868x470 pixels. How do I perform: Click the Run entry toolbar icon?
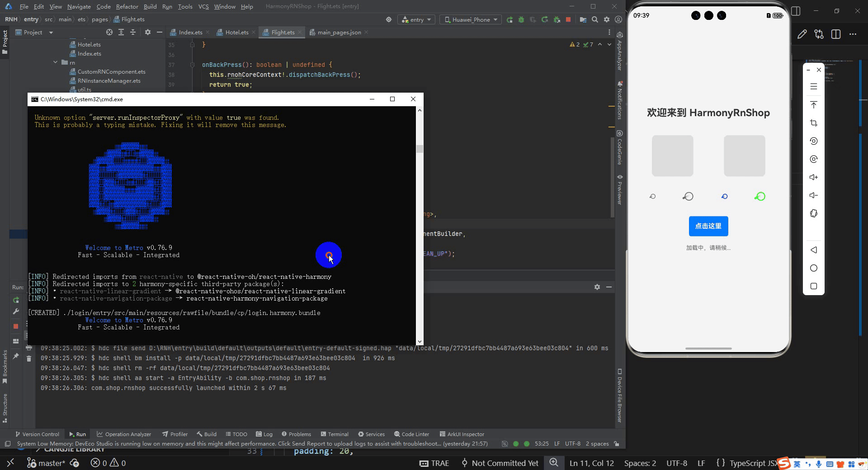(x=509, y=19)
